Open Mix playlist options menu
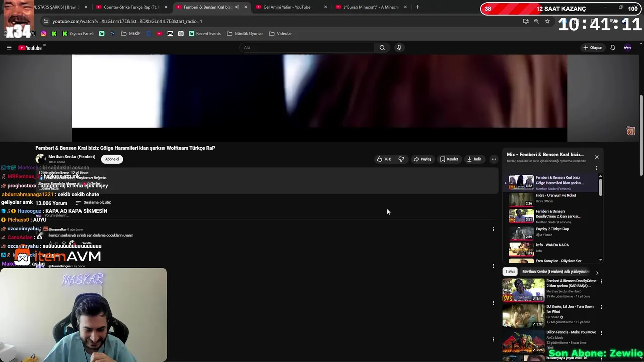Image resolution: width=644 pixels, height=362 pixels. tap(597, 168)
